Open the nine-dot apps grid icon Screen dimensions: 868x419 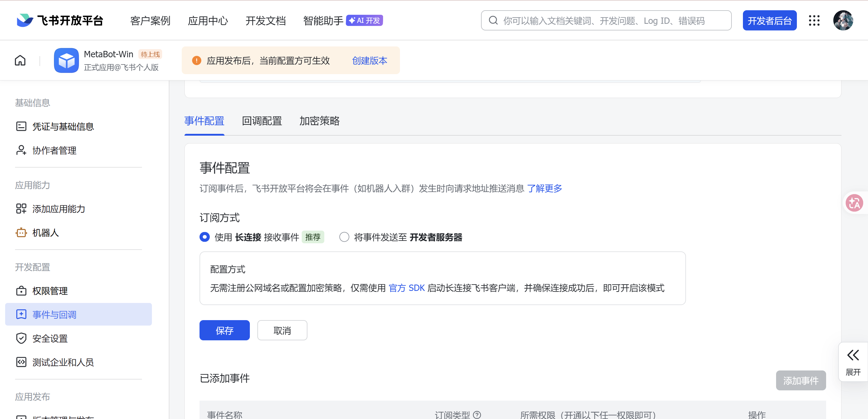pyautogui.click(x=814, y=20)
